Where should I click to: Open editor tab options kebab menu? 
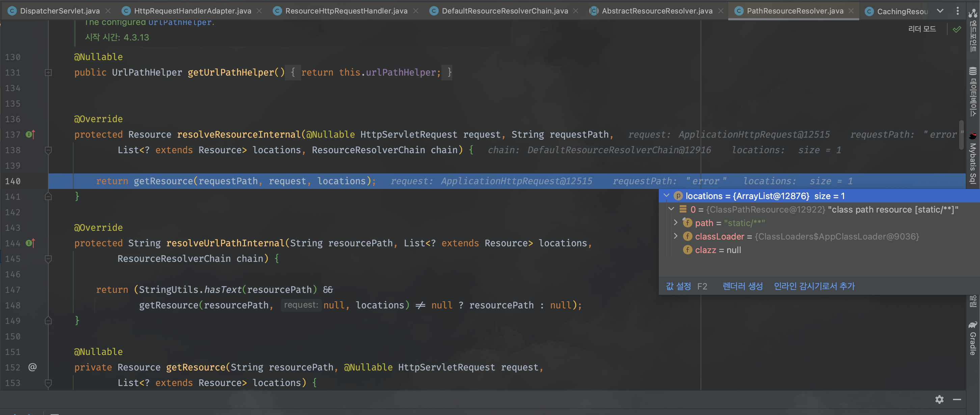click(x=957, y=11)
